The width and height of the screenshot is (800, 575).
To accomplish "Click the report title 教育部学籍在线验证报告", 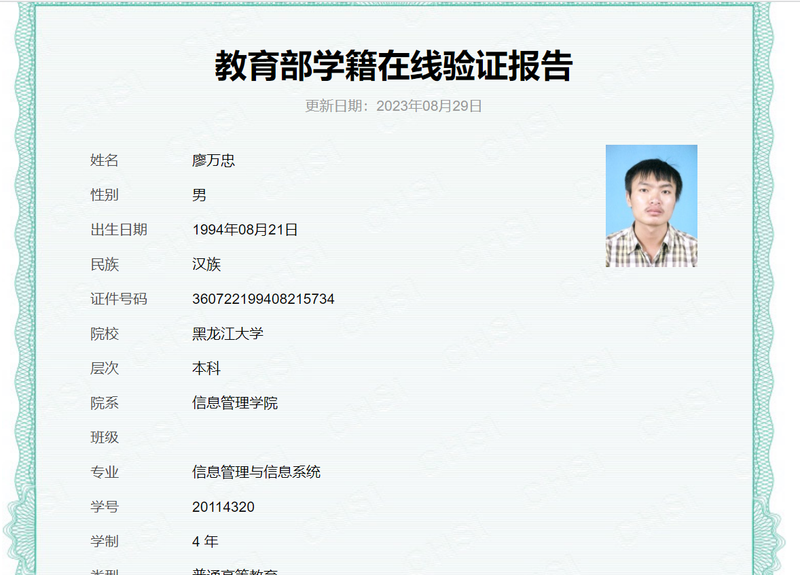I will (x=393, y=66).
